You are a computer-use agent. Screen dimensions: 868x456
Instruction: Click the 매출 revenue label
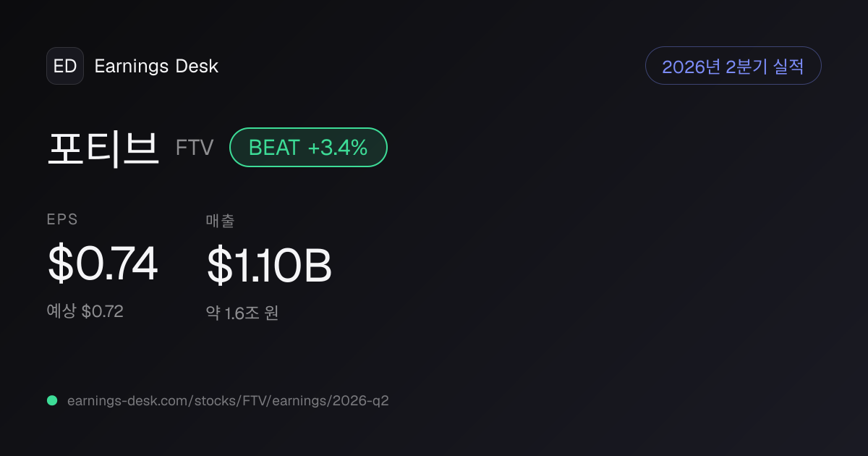coord(220,221)
